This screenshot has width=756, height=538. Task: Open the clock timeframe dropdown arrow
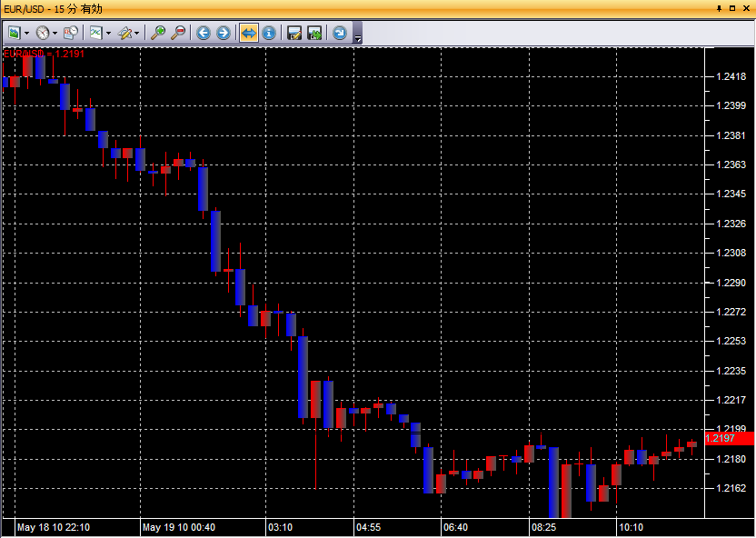pos(55,34)
